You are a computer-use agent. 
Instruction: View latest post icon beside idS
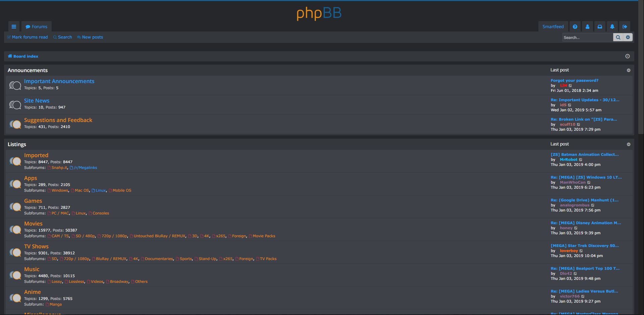pyautogui.click(x=570, y=105)
